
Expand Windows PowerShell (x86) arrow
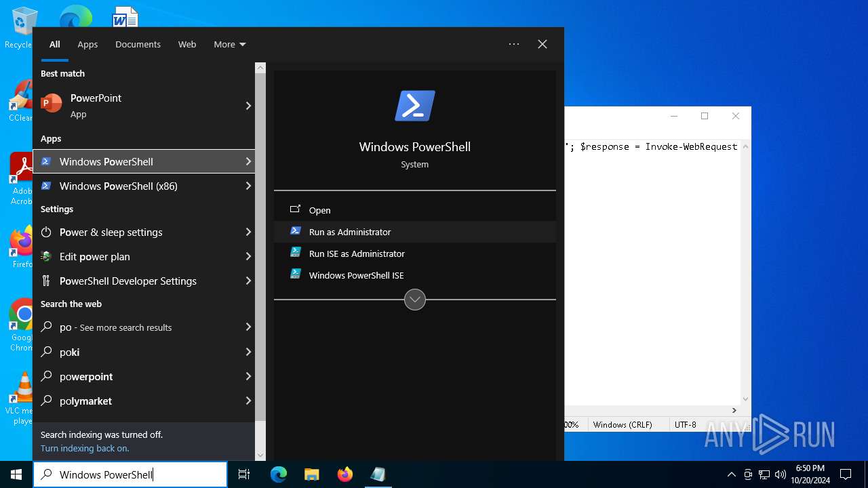coord(248,186)
